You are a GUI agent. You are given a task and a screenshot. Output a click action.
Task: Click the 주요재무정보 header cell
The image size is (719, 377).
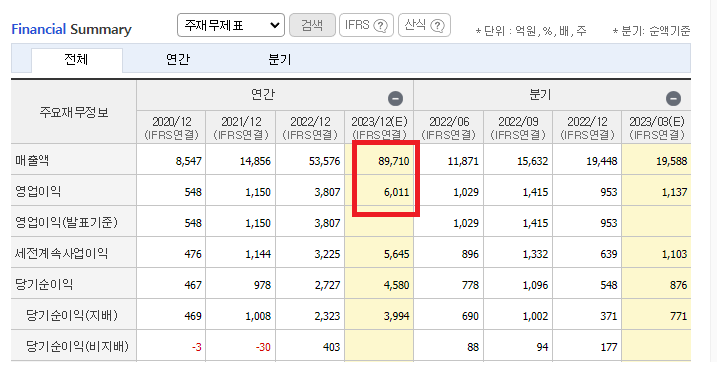(x=74, y=112)
